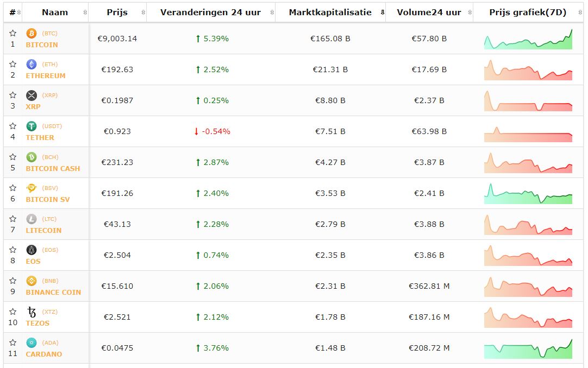Screen dimensions: 588x368
Task: Sort by the Prijs column arrow
Action: [143, 12]
